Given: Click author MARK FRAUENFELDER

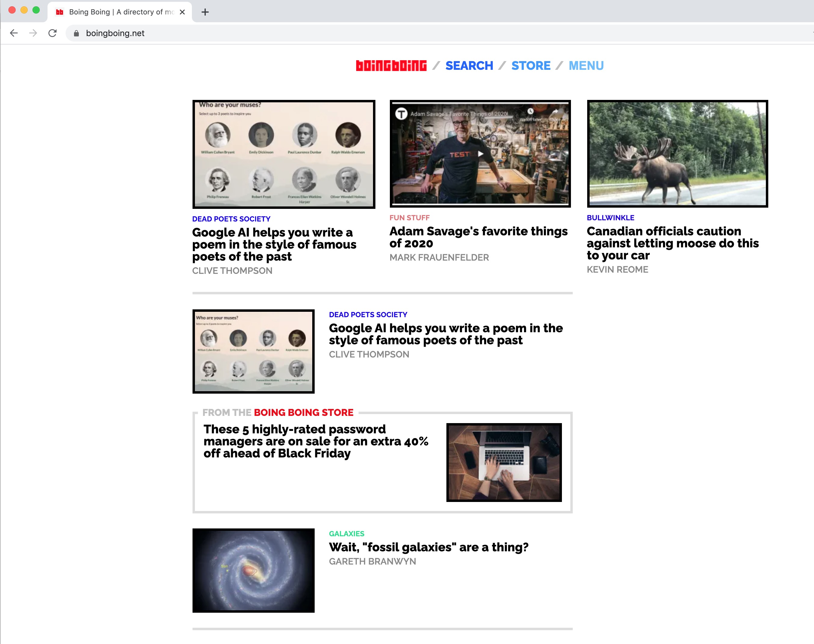Looking at the screenshot, I should tap(439, 258).
